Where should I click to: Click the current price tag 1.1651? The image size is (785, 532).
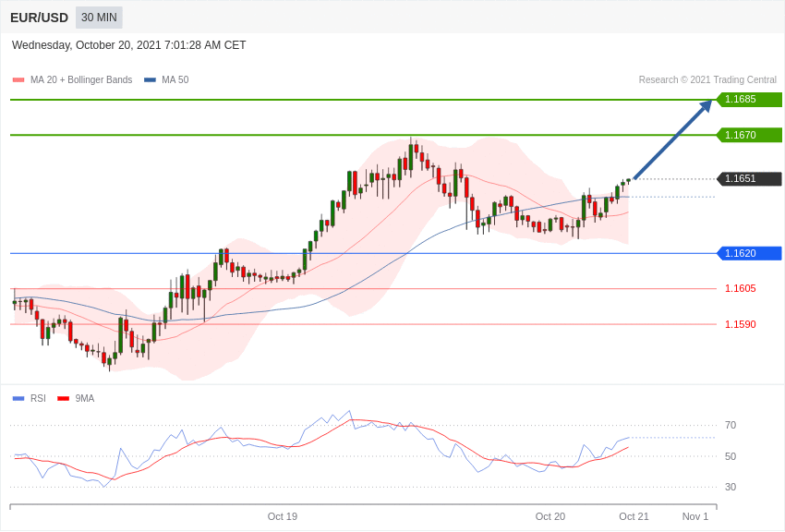(749, 178)
